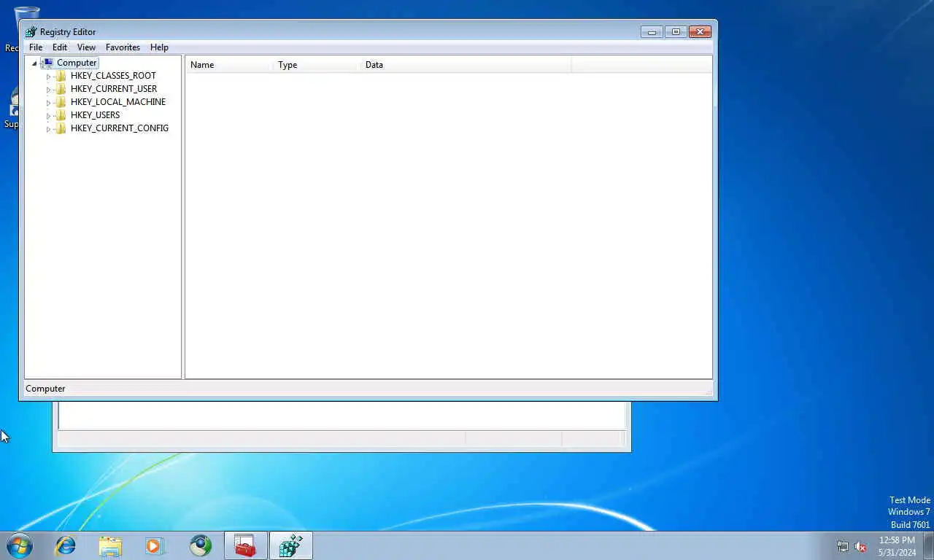Click the Computer path in the status bar
The image size is (934, 560).
click(45, 389)
